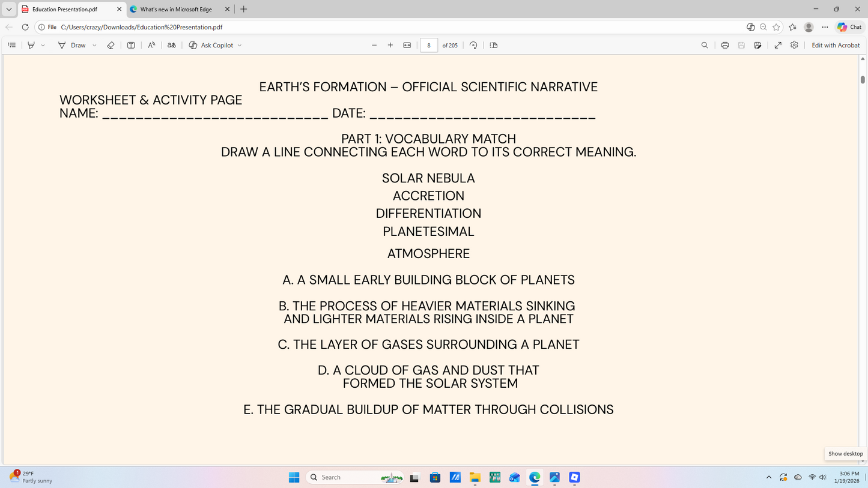The image size is (868, 488).
Task: Open a new browser tab
Action: point(243,9)
